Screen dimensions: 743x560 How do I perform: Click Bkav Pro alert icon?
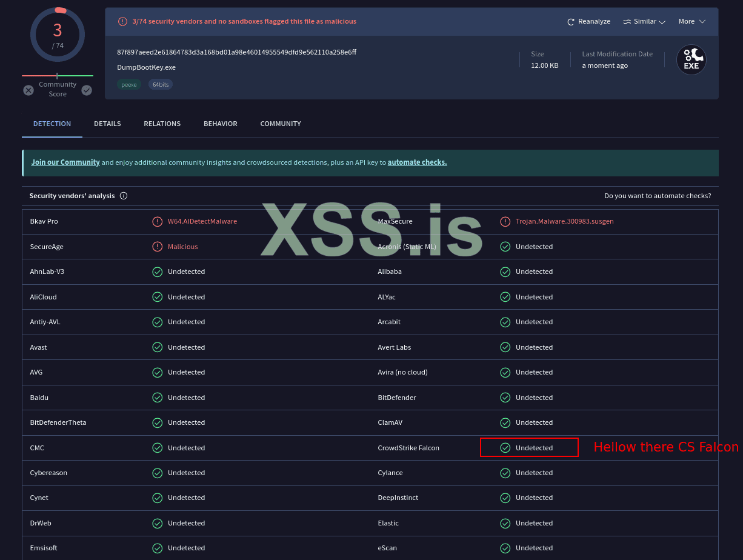pos(158,221)
